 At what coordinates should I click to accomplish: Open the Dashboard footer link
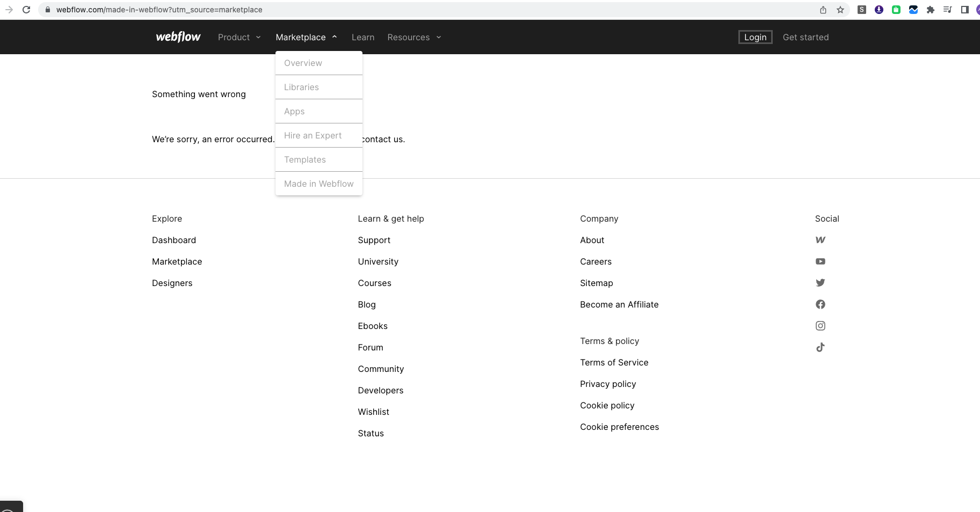[x=174, y=240]
